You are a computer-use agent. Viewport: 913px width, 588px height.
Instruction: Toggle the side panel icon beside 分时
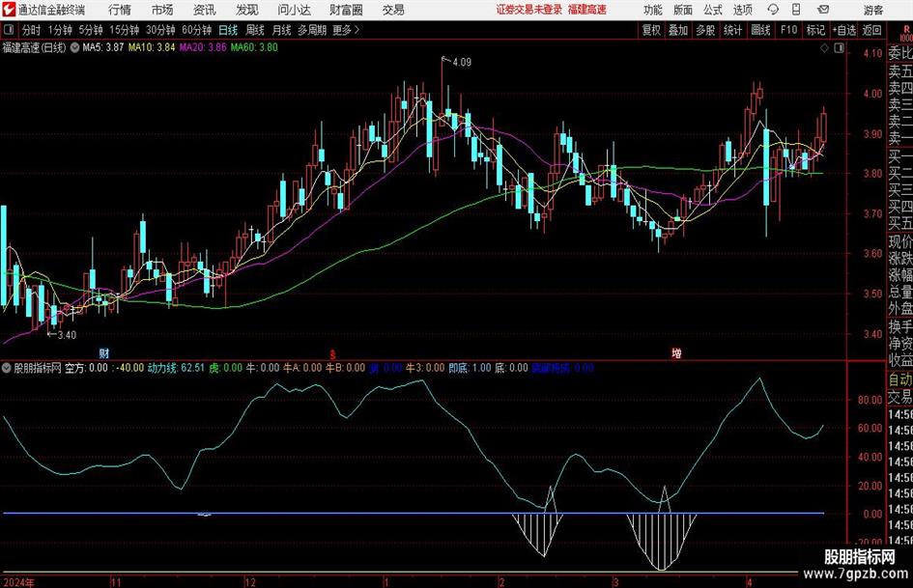tap(8, 30)
